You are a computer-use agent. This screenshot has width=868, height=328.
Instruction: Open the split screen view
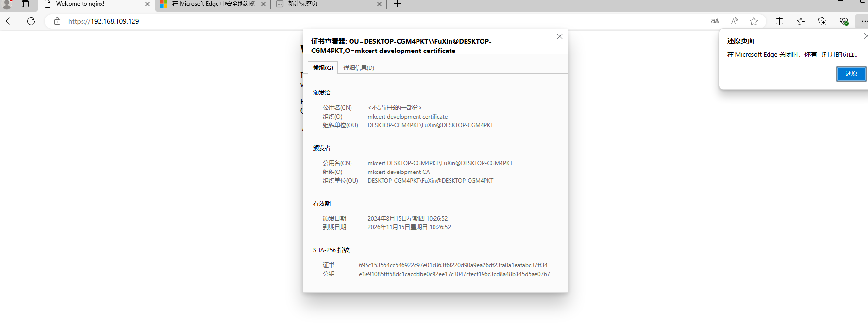point(779,21)
